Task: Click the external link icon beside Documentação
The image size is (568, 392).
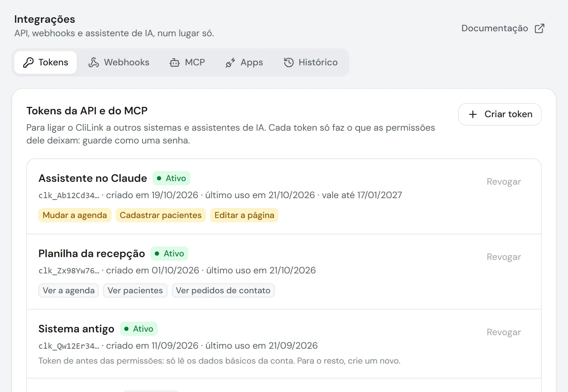Action: point(540,28)
